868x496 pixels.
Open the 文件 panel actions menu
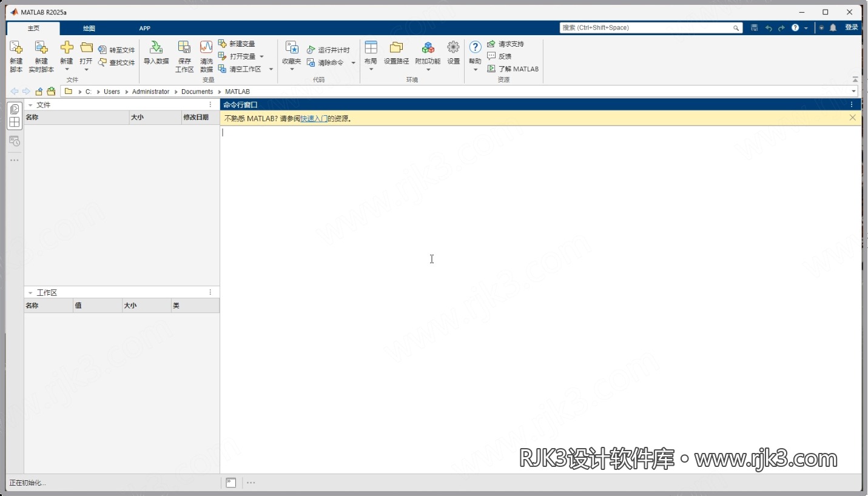pyautogui.click(x=210, y=105)
